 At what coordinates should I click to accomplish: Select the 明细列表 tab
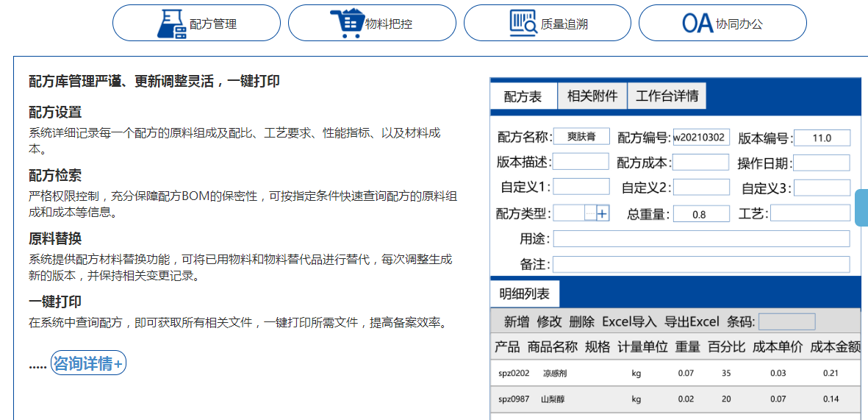point(525,293)
